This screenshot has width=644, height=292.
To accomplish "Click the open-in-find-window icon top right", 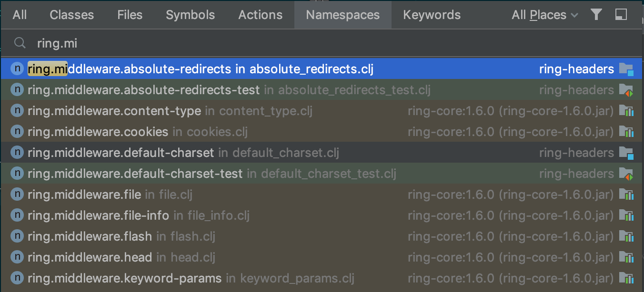I will pos(621,15).
